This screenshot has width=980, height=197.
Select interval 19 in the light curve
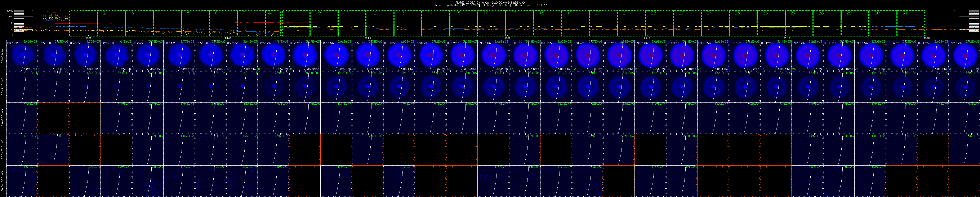pyautogui.click(x=576, y=23)
